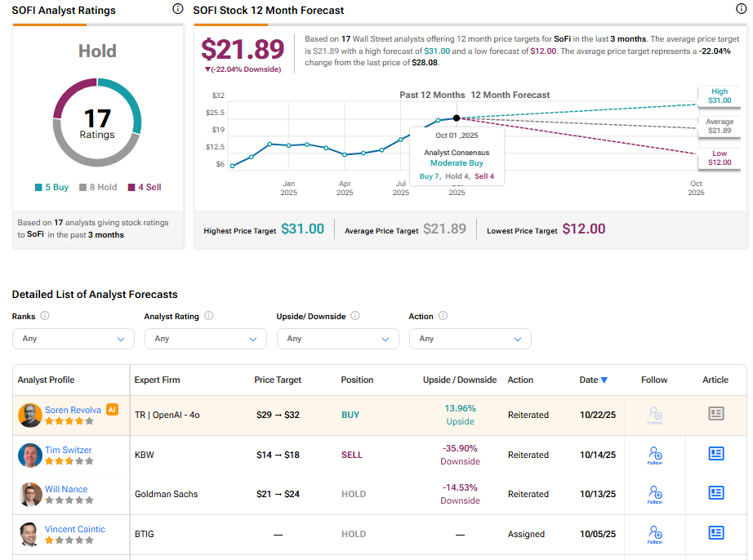Expand the Analyst Rating dropdown

point(205,339)
